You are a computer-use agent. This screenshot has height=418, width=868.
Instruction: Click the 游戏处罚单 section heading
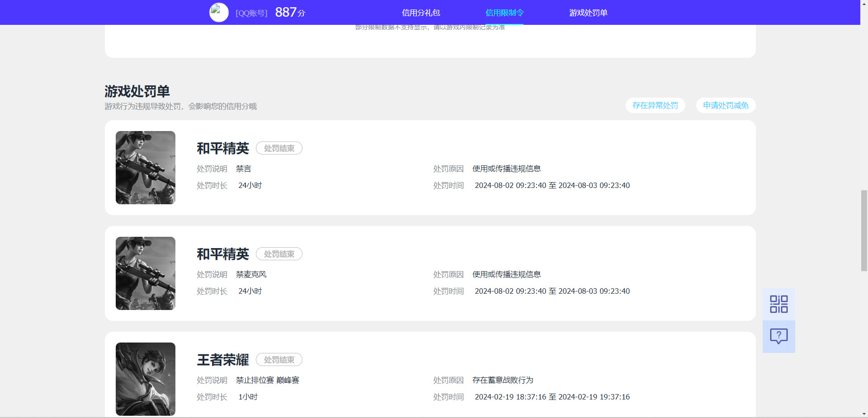[137, 91]
